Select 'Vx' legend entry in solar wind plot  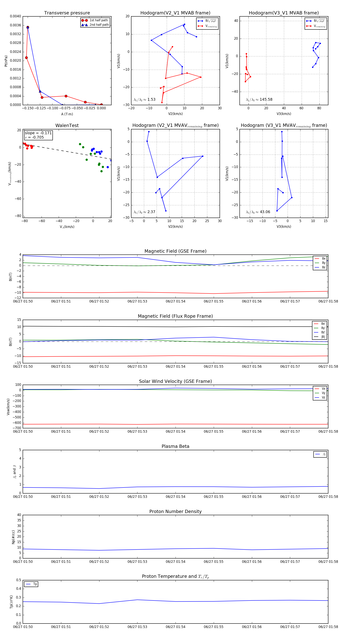320,389
